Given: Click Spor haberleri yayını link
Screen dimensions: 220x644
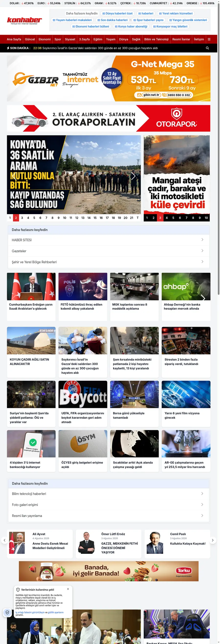Looking at the screenshot, I should (x=148, y=20).
